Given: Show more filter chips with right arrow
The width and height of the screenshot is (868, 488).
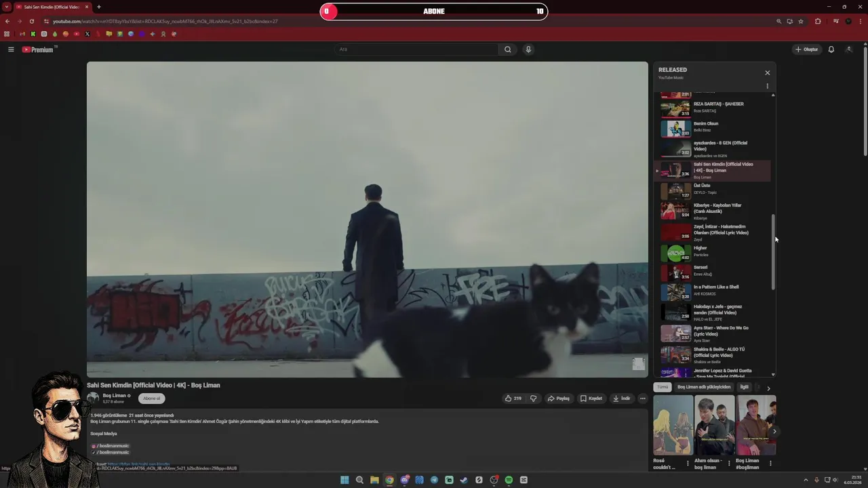Looking at the screenshot, I should [768, 388].
